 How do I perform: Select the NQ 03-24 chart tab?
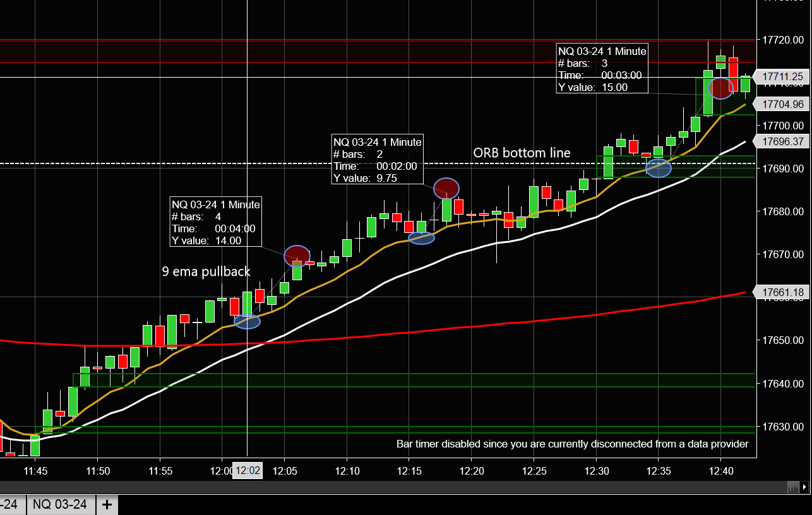click(x=60, y=505)
